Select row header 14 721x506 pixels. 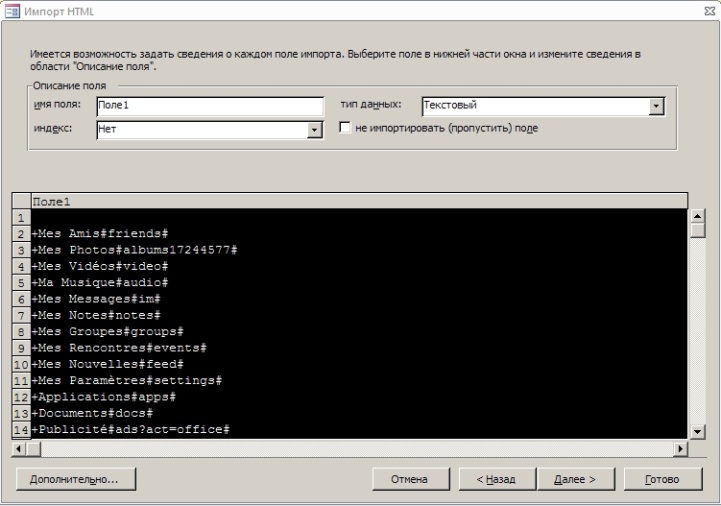[x=21, y=430]
